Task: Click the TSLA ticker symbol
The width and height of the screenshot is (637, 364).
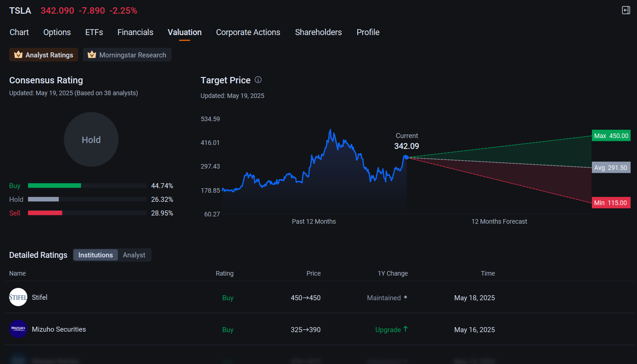Action: tap(20, 10)
